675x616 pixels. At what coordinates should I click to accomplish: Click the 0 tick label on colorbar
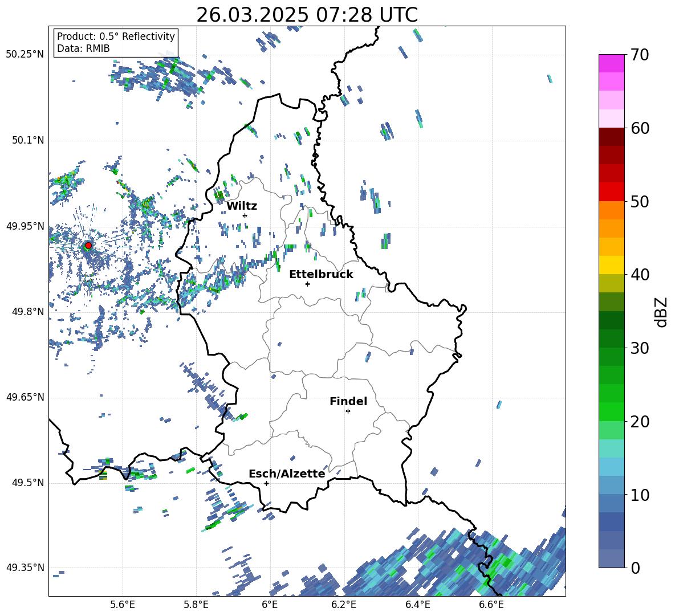click(x=635, y=568)
